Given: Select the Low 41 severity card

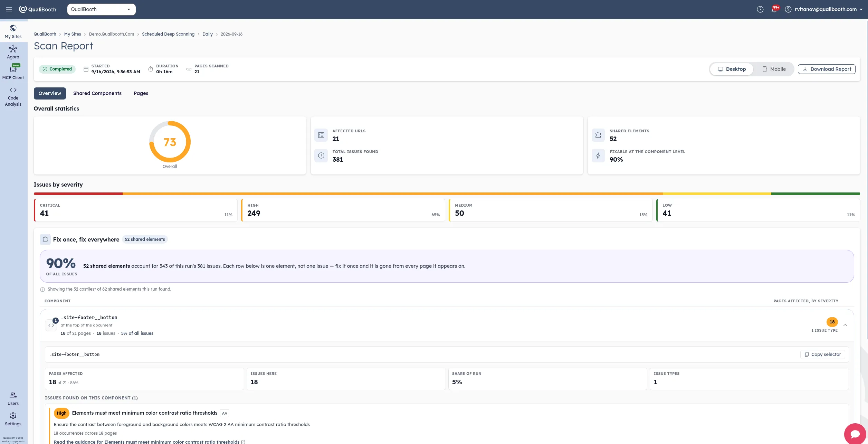Looking at the screenshot, I should coord(758,210).
